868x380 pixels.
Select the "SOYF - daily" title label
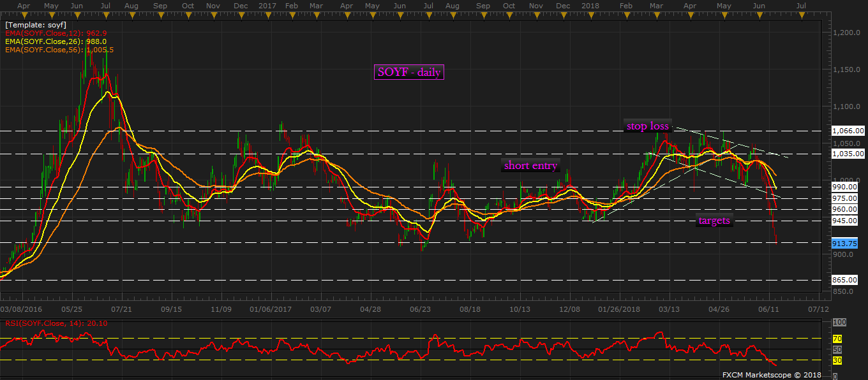click(408, 72)
